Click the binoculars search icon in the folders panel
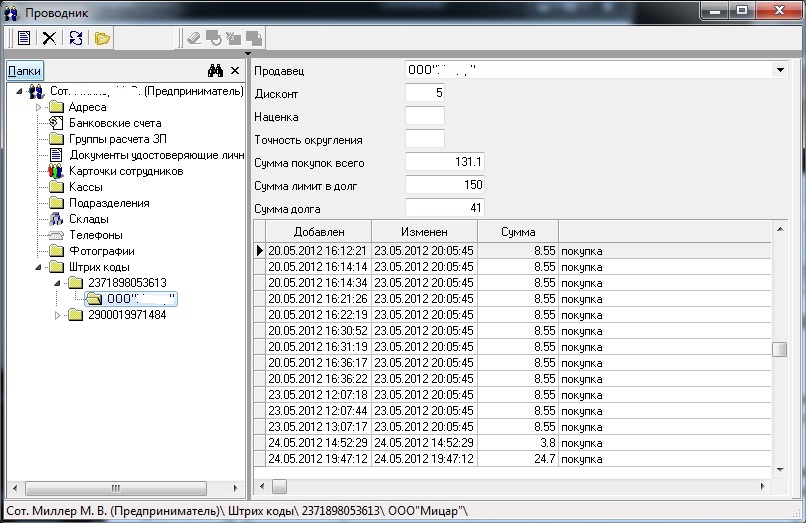 tap(215, 70)
